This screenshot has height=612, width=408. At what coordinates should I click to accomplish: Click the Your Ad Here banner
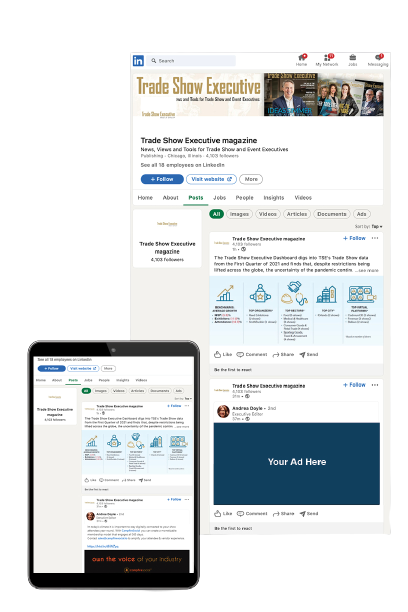click(297, 463)
